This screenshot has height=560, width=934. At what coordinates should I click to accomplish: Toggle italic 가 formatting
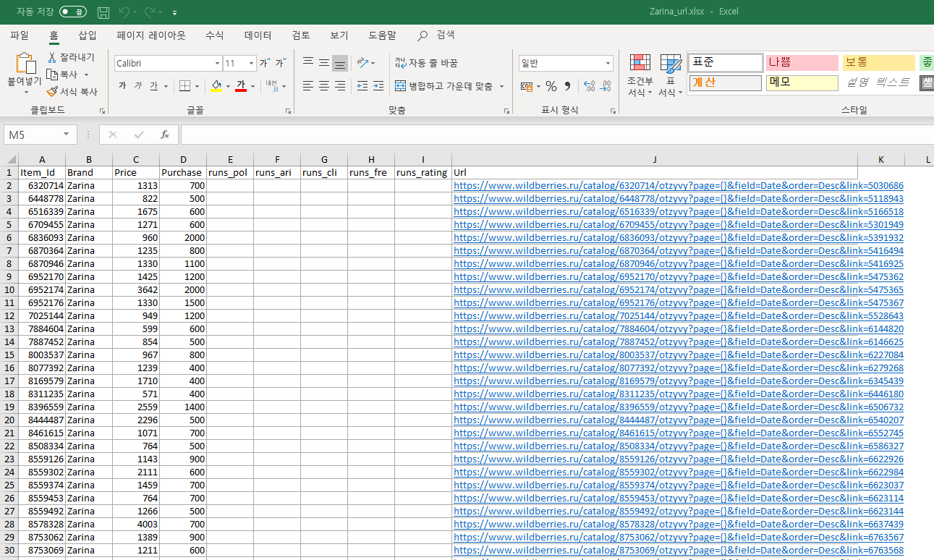(137, 86)
